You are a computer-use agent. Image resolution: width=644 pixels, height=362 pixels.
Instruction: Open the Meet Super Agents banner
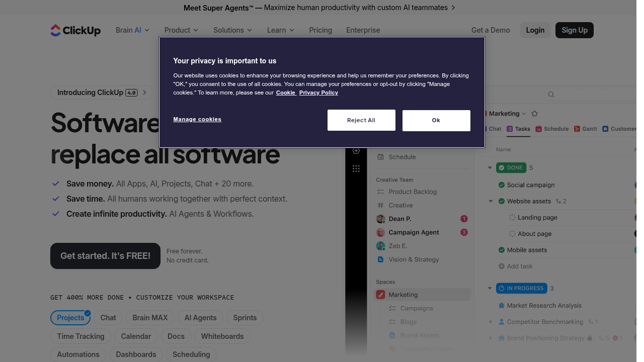click(319, 8)
